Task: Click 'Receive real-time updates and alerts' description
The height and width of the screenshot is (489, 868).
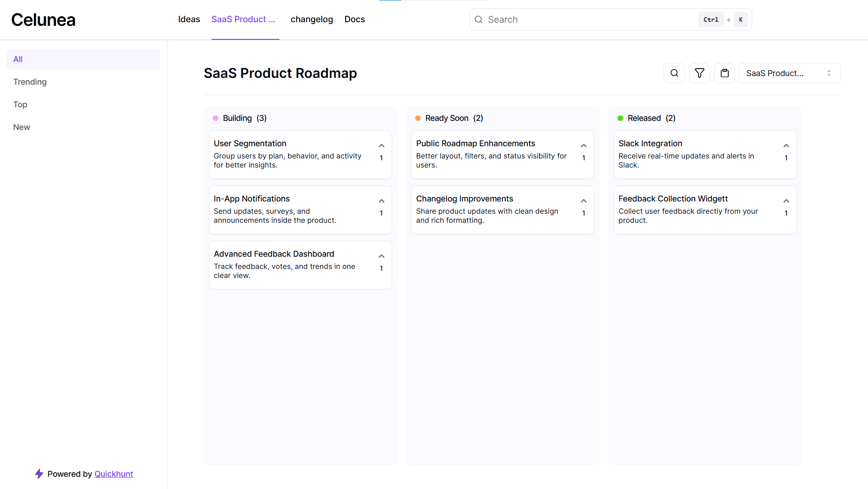Action: click(x=686, y=160)
